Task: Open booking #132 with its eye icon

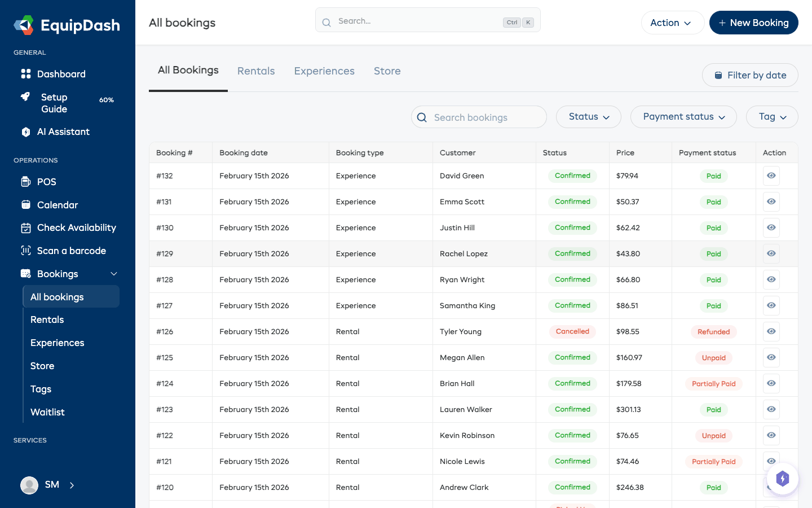Action: (x=771, y=176)
